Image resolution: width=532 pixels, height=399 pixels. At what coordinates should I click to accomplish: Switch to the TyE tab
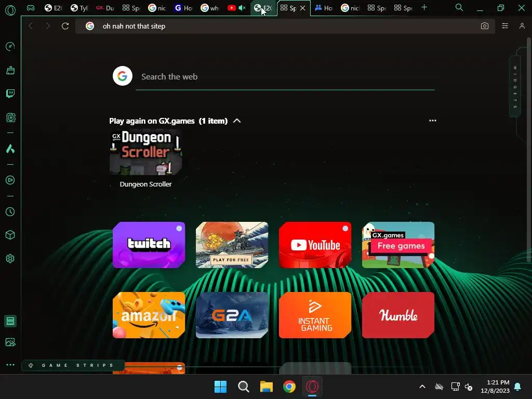click(79, 8)
